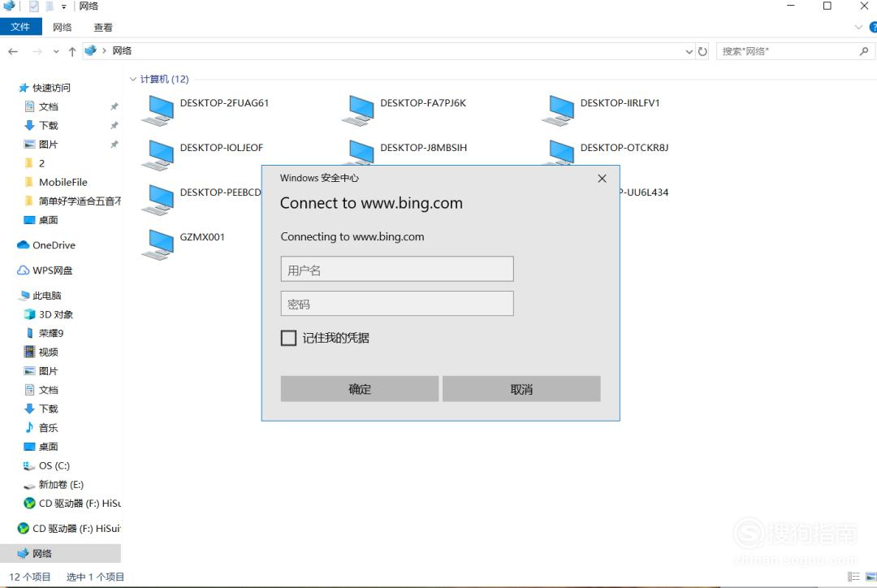Open pinned 图片 under 快速访问

pos(48,145)
